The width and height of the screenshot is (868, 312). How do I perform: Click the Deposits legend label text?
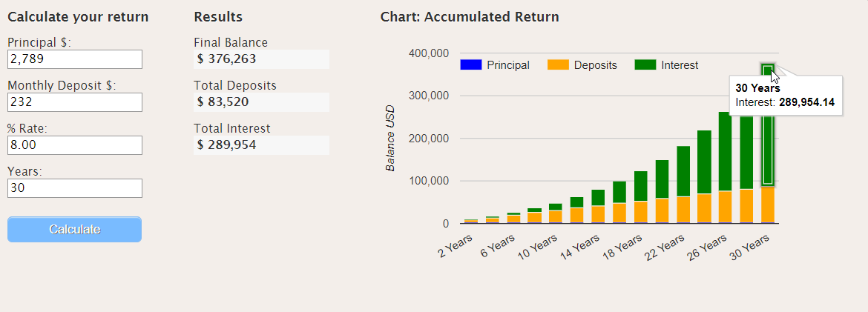pyautogui.click(x=595, y=65)
